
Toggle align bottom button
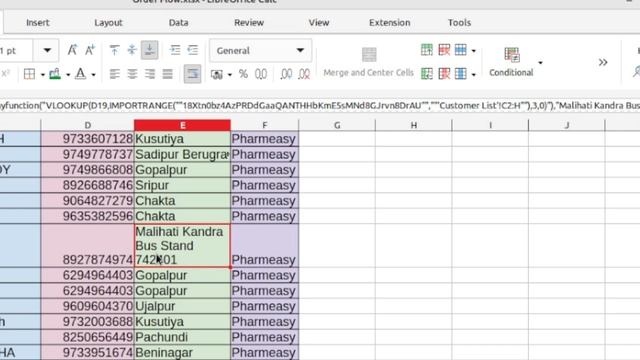(150, 50)
